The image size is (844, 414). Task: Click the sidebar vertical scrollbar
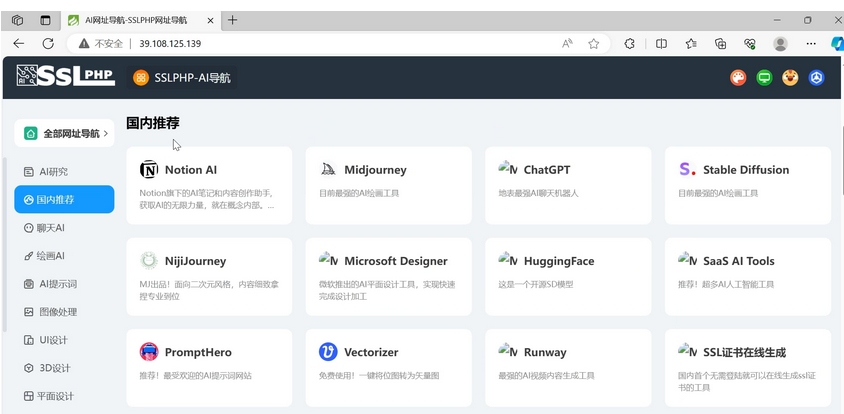5,244
